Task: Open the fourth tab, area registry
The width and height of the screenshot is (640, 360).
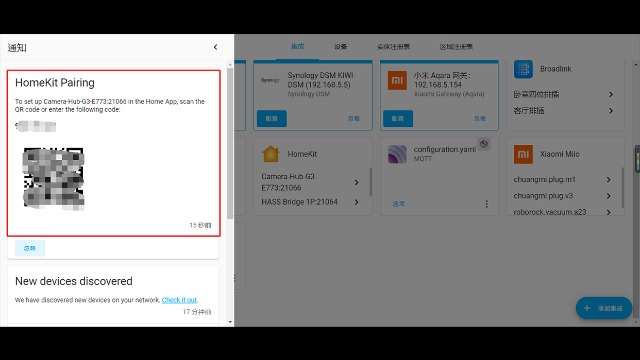Action: (x=456, y=47)
